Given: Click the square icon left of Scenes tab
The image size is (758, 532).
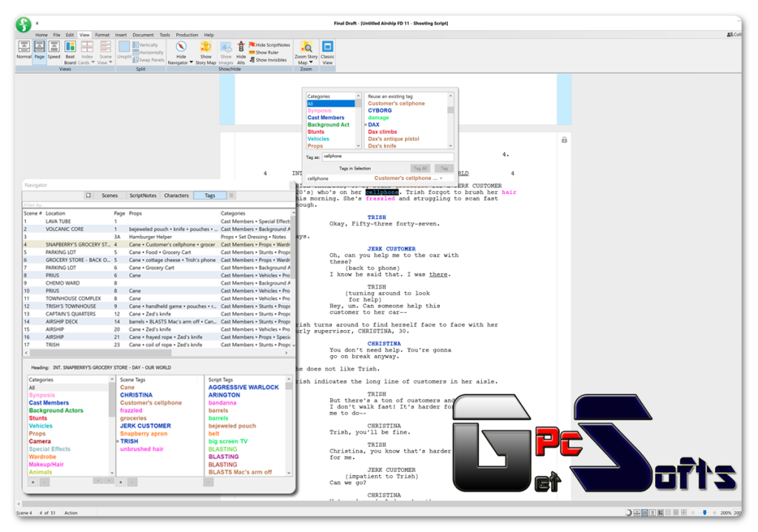Looking at the screenshot, I should click(88, 195).
